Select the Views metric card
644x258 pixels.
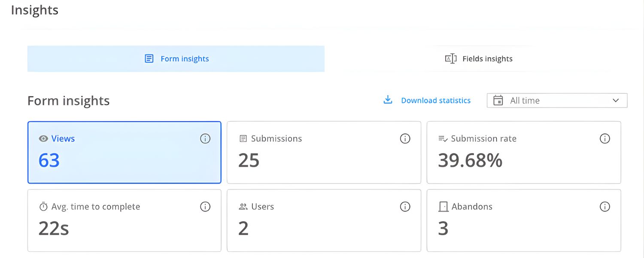tap(124, 152)
